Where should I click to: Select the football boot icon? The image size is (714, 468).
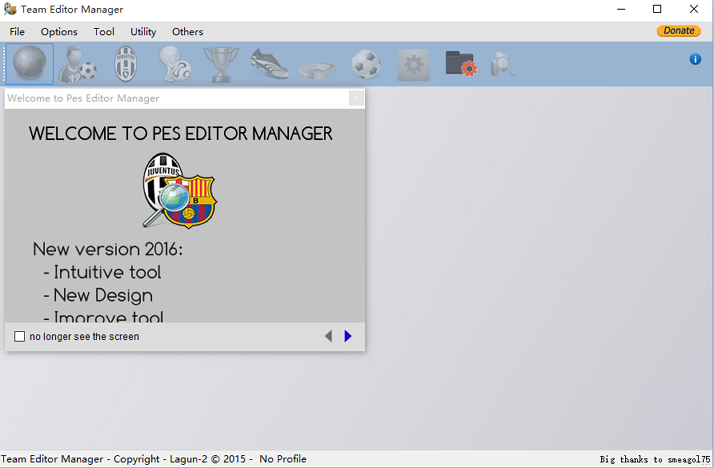click(270, 64)
